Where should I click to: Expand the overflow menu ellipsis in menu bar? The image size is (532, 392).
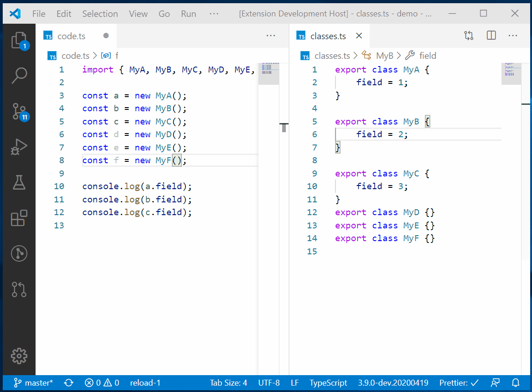(214, 14)
